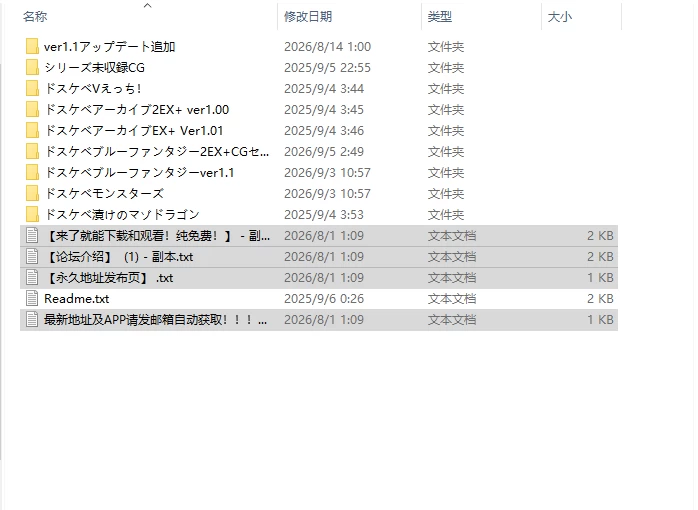This screenshot has height=510, width=698.
Task: Click date 2025/9/4 3:46
Action: [324, 130]
